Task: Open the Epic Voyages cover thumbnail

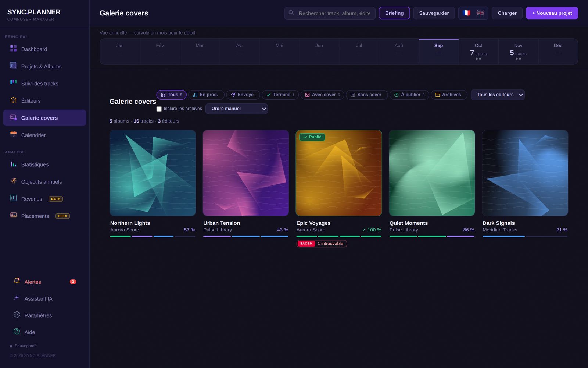Action: click(x=339, y=173)
